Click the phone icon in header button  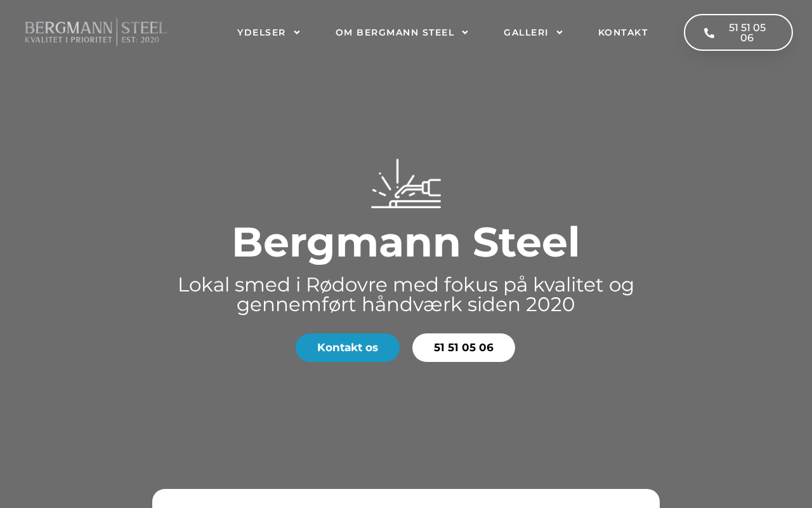coord(709,33)
